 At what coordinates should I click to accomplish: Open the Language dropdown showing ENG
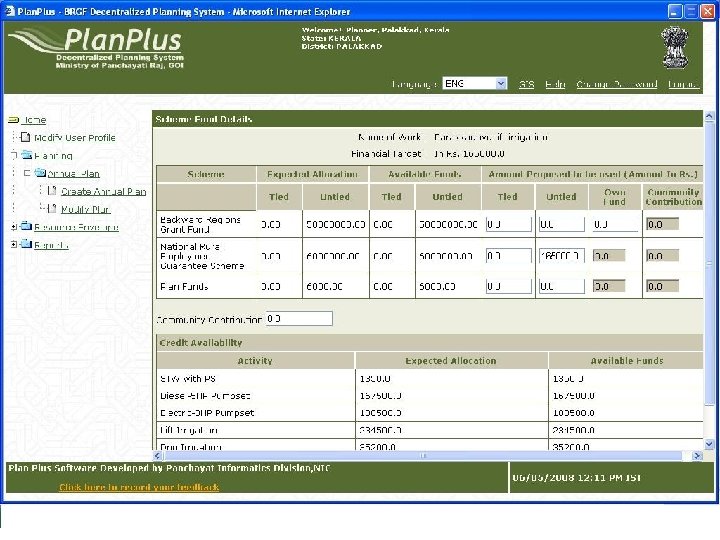pos(474,84)
